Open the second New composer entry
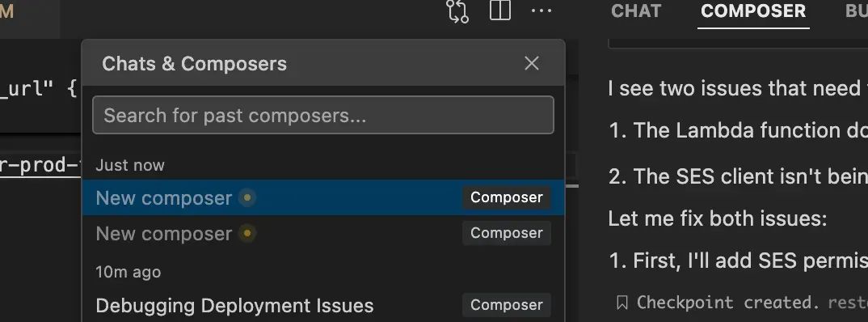The width and height of the screenshot is (868, 322). (323, 233)
